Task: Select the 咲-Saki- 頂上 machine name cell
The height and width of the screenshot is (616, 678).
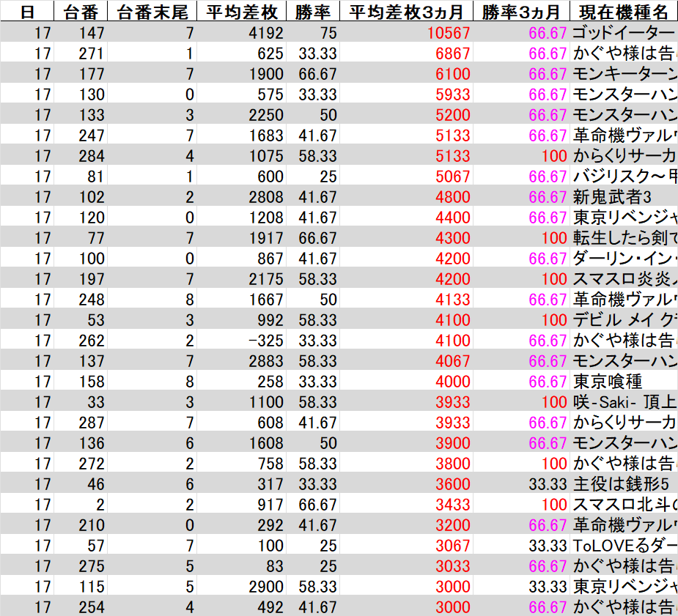Action: coord(624,402)
